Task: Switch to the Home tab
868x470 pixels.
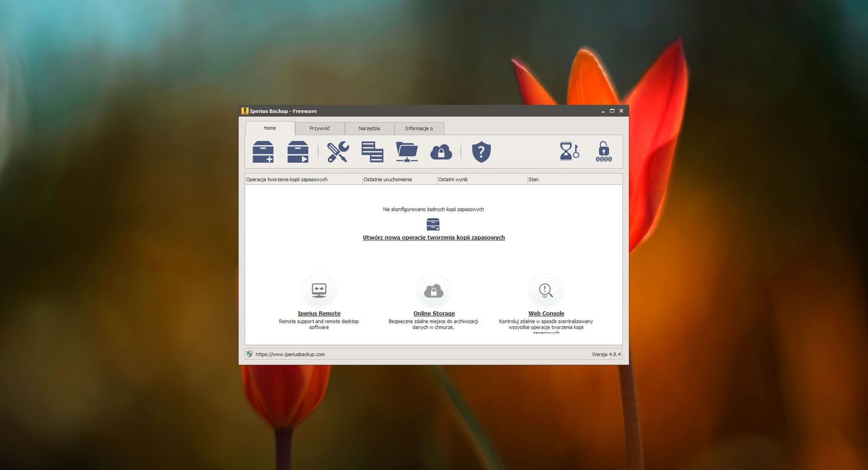Action: 270,128
